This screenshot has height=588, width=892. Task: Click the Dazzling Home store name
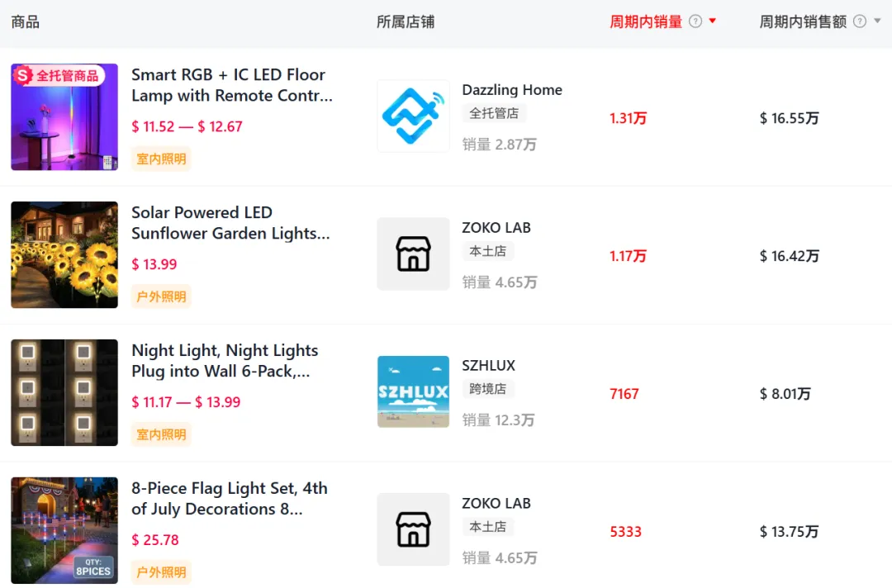pos(512,90)
